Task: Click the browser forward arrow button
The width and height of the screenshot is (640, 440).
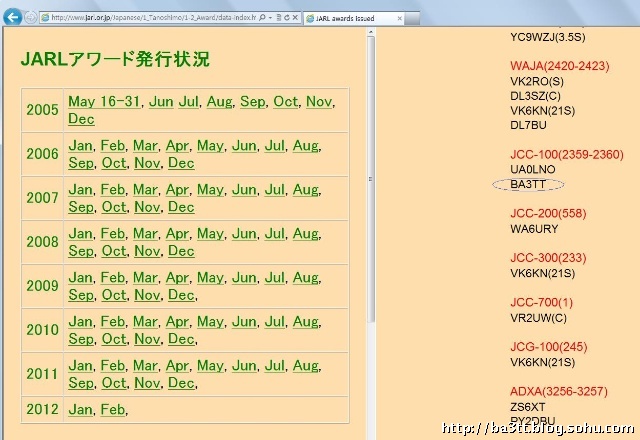Action: 31,18
